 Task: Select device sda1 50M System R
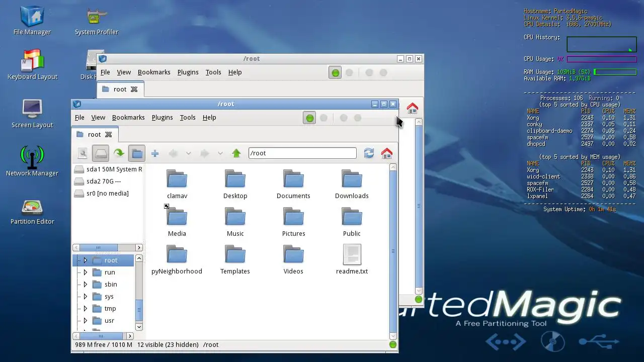[108, 169]
